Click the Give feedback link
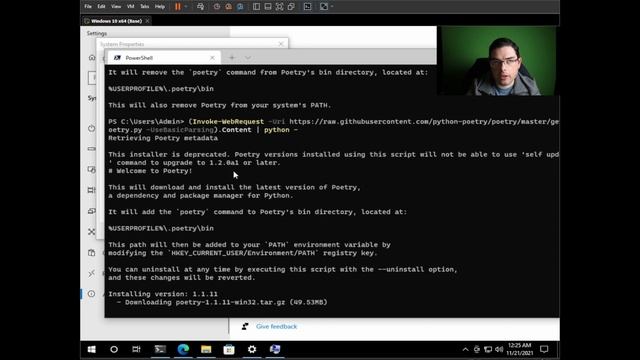 276,327
